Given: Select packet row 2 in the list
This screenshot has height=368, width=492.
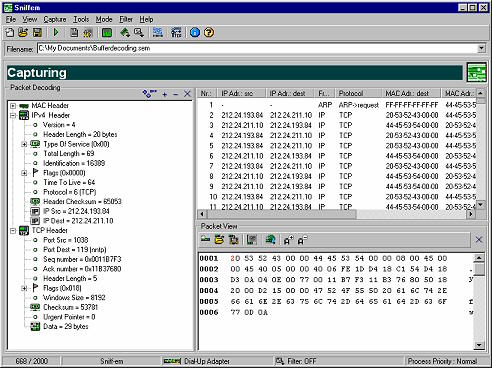Looking at the screenshot, I should [337, 115].
